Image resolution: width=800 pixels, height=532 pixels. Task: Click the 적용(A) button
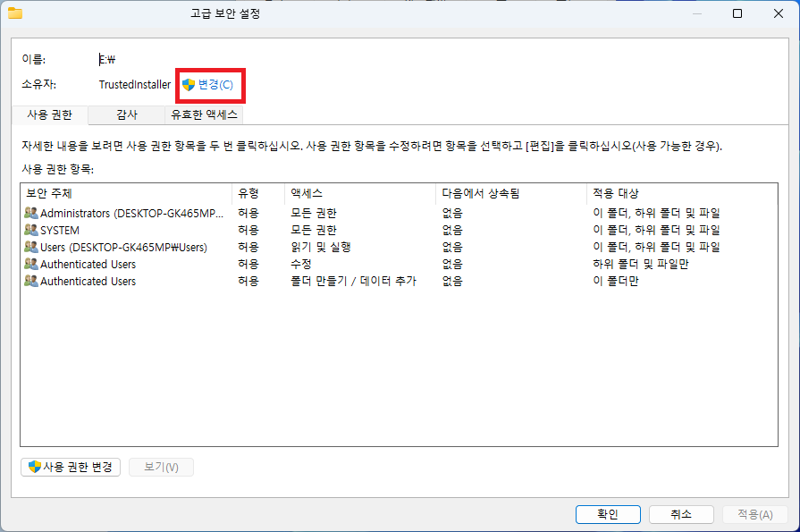coord(754,514)
